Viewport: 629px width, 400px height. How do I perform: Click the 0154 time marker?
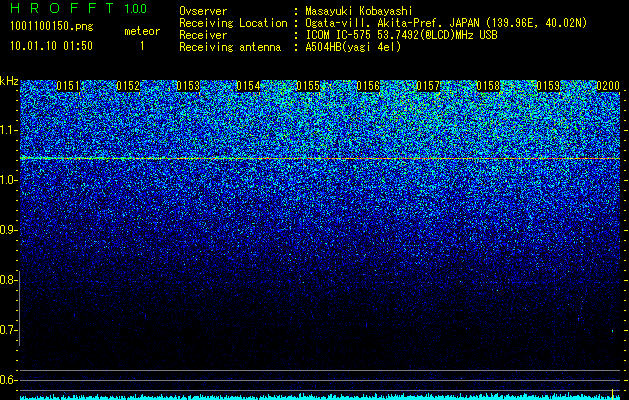coord(248,86)
